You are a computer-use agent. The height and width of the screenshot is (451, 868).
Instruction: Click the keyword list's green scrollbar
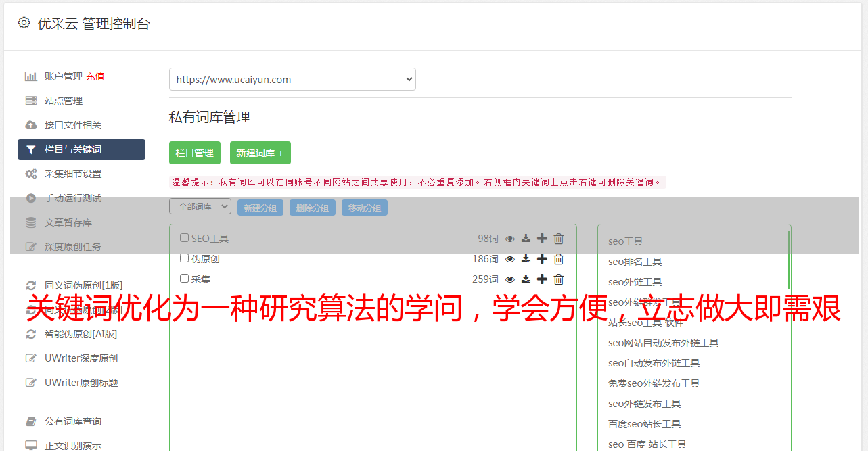click(789, 260)
